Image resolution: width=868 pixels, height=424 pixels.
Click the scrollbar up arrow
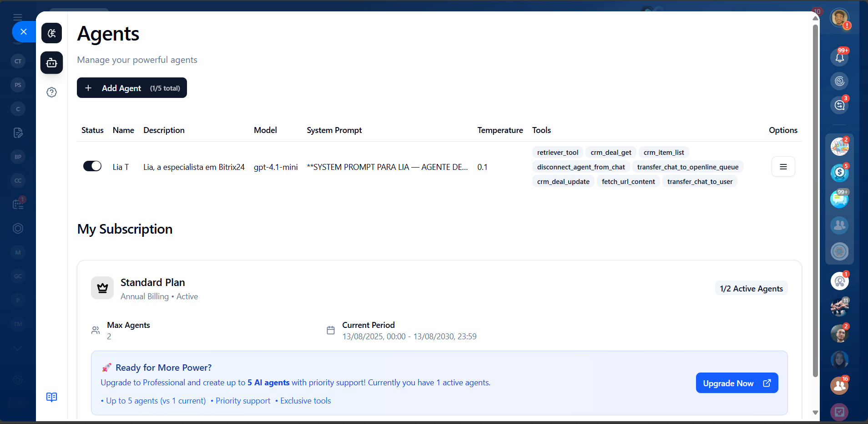pos(815,18)
